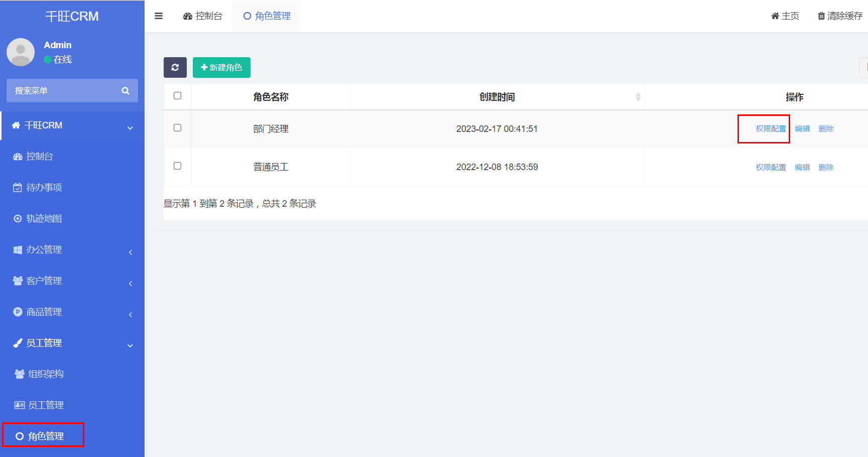Click 编辑 for 部门经理

click(802, 129)
